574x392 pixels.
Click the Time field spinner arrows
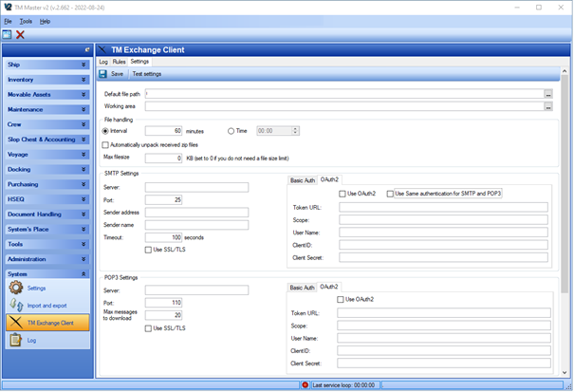click(295, 131)
